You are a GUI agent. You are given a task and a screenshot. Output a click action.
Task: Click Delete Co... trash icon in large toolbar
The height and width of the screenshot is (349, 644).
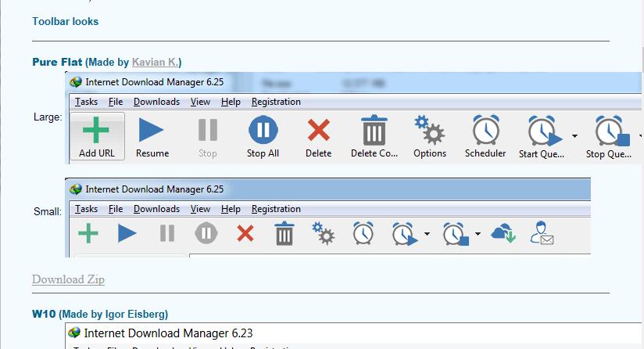[374, 130]
